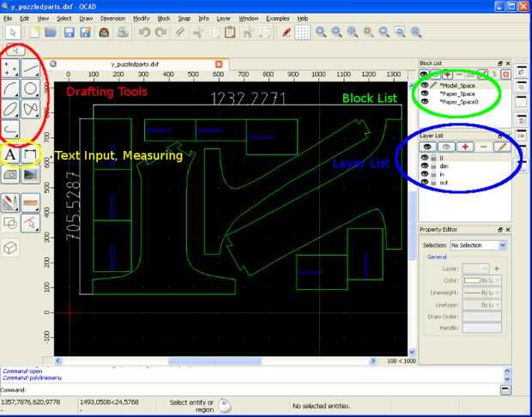Open the Draw menu
This screenshot has height=417, width=532.
click(x=86, y=18)
